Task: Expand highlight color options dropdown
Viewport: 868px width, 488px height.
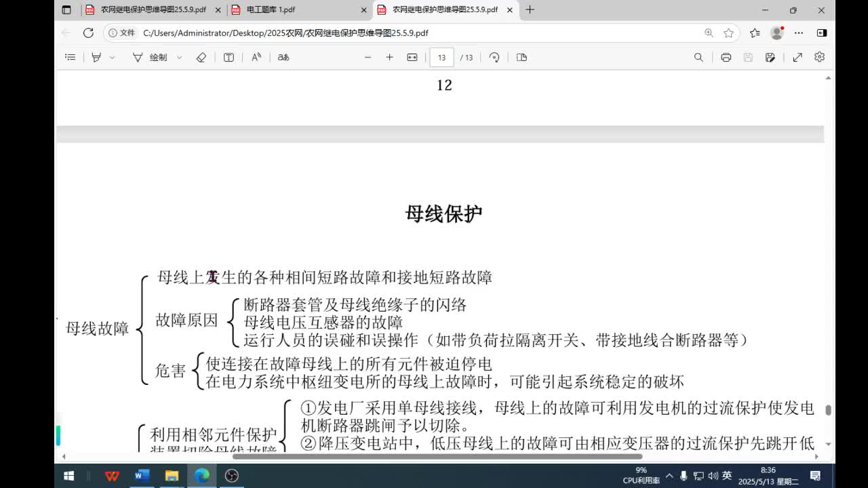Action: click(112, 58)
